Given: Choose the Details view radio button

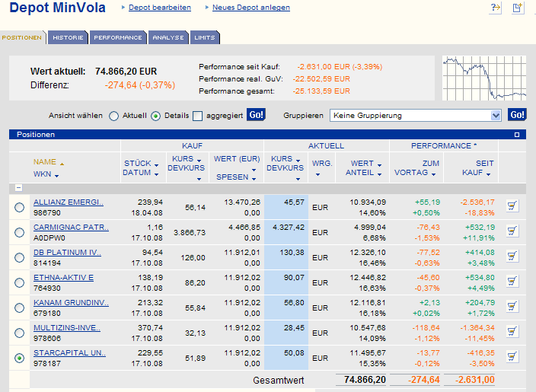Looking at the screenshot, I should (155, 116).
